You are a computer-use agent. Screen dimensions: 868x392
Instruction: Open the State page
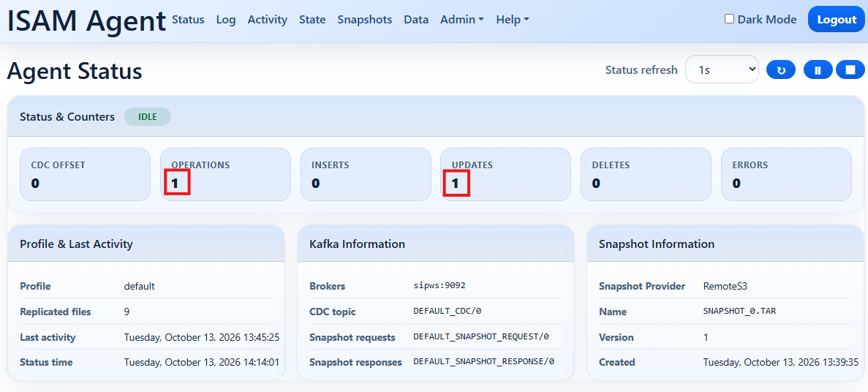coord(312,19)
